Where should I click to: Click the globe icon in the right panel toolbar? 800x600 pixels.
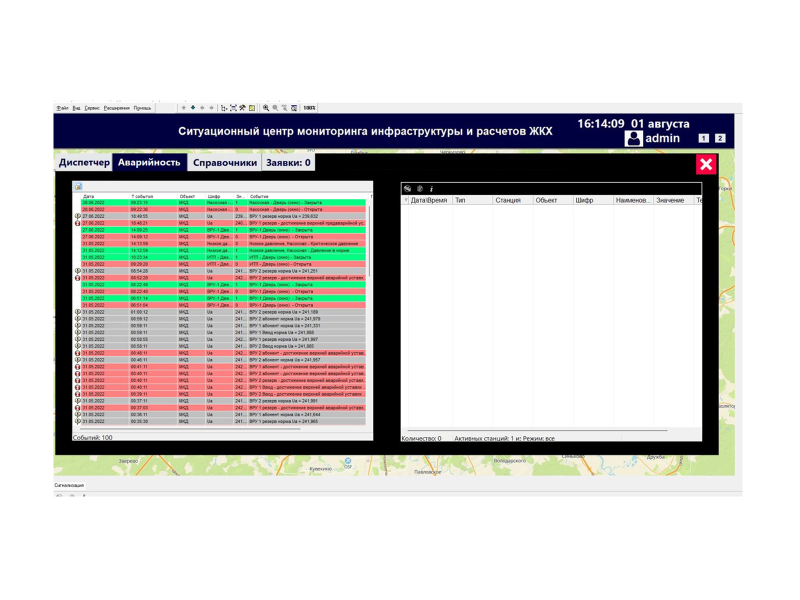[x=407, y=189]
